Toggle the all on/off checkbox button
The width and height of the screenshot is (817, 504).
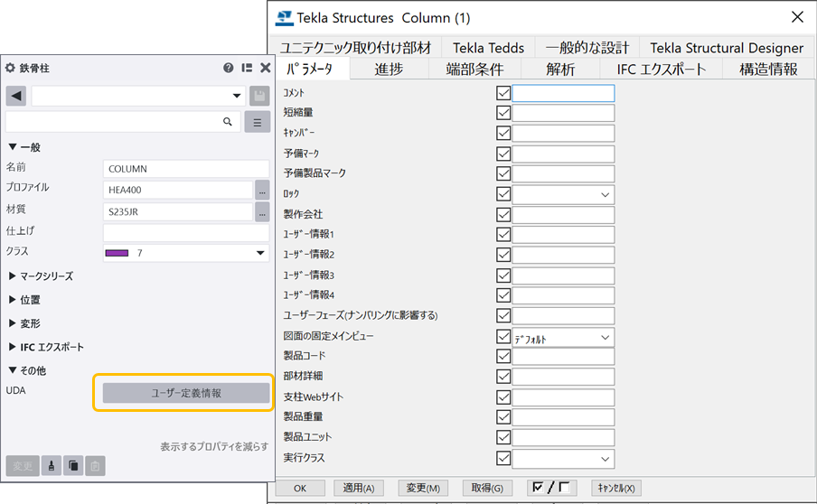tap(551, 488)
